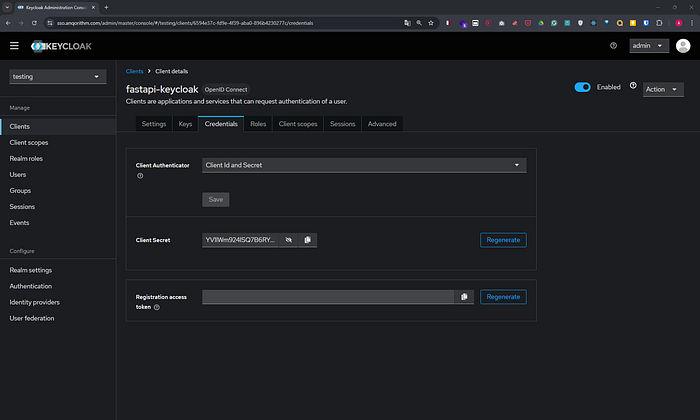Screen dimensions: 700x420
Task: Expand the Client Authenticator select box
Action: [x=364, y=165]
